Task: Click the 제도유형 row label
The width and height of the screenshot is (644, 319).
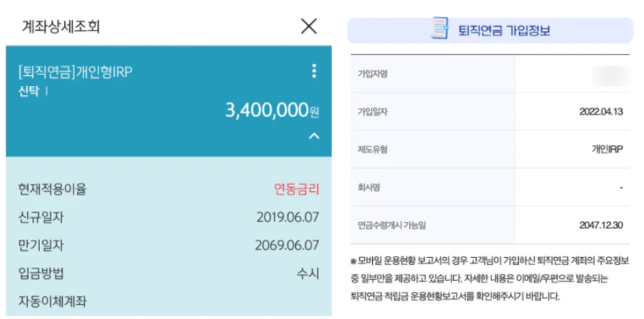Action: pos(373,149)
